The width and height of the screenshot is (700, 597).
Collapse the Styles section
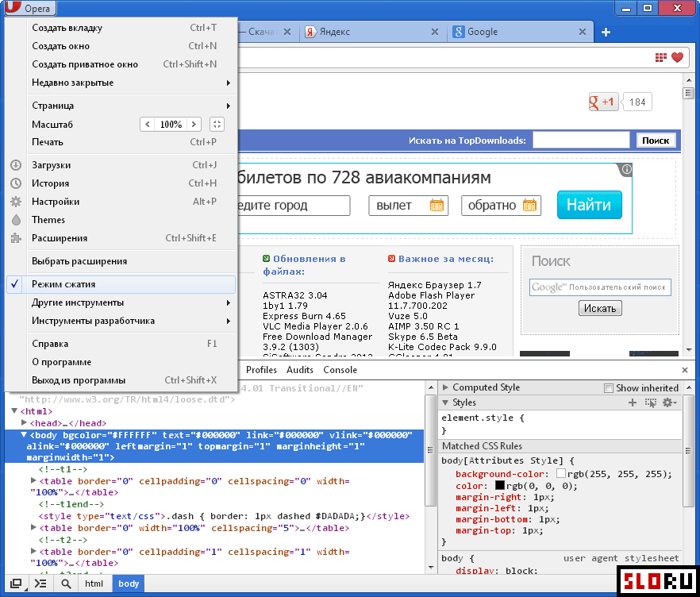click(445, 402)
